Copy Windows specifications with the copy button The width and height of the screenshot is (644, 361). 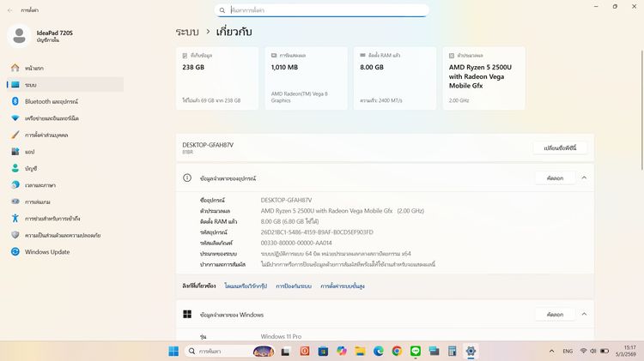pos(555,314)
